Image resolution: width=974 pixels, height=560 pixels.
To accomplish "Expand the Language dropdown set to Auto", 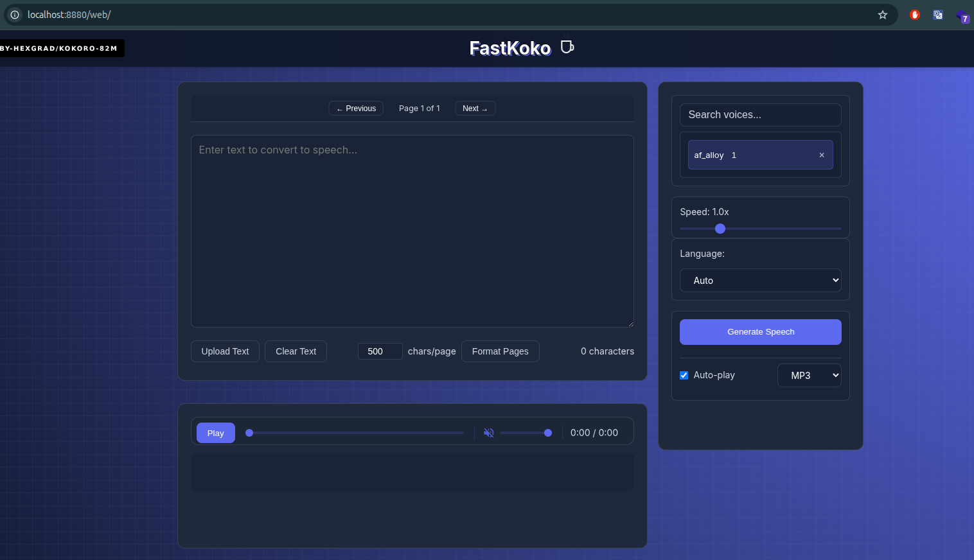I will pyautogui.click(x=760, y=281).
